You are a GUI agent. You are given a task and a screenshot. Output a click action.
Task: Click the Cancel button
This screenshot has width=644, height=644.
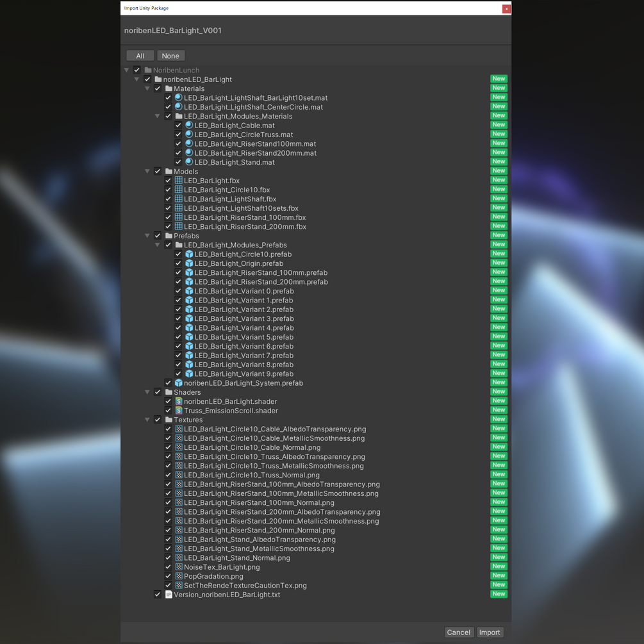459,632
